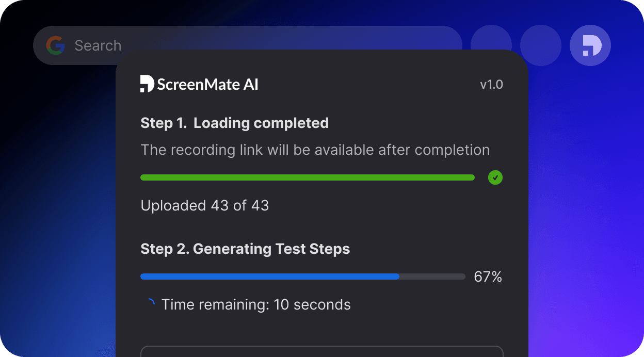This screenshot has width=644, height=357.
Task: Click the Step 2 Generating Test Steps heading
Action: tap(245, 249)
